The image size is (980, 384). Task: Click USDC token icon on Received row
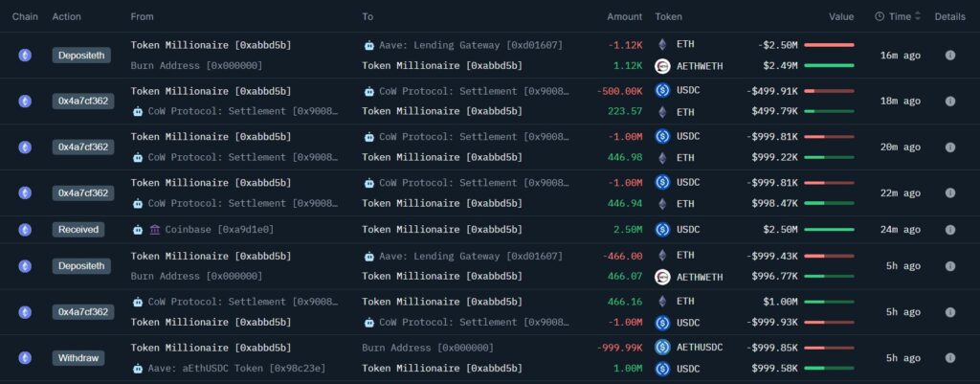pos(662,230)
